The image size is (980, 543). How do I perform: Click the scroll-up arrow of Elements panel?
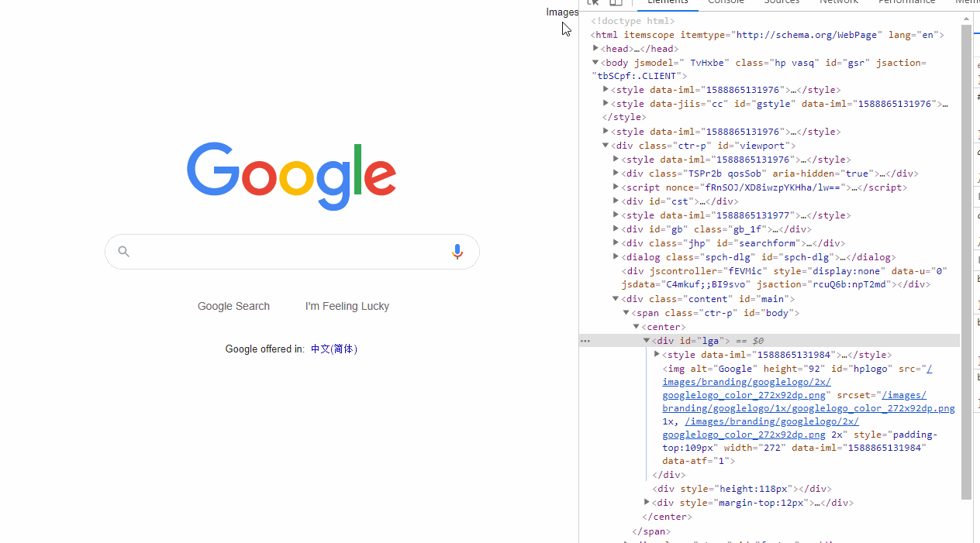966,19
